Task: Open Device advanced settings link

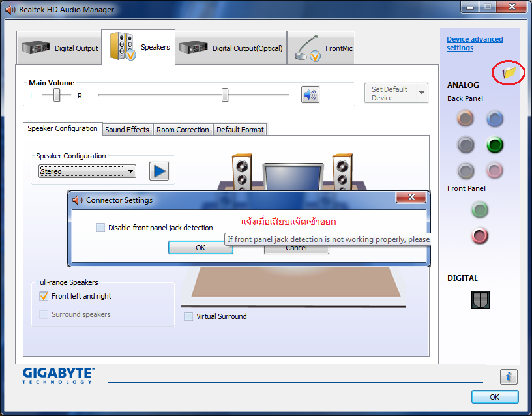Action: tap(475, 44)
